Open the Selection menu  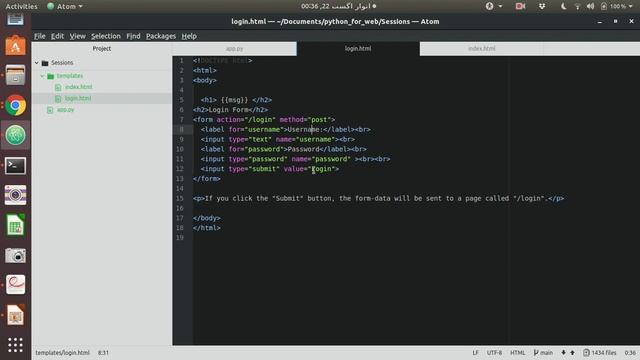point(106,36)
